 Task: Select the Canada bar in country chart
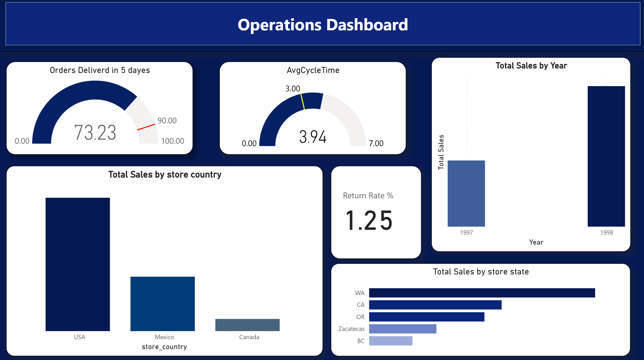248,325
